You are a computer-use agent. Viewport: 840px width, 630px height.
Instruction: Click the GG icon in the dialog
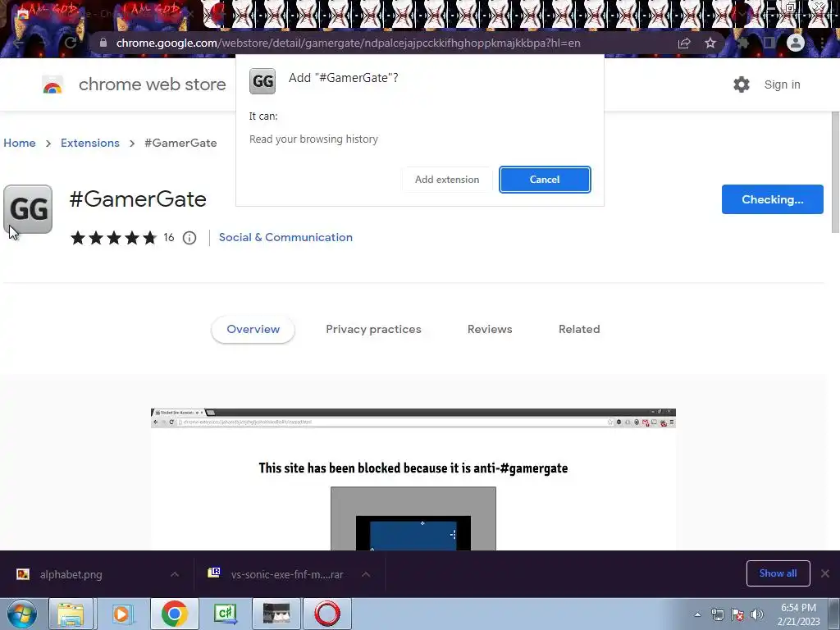coord(262,81)
